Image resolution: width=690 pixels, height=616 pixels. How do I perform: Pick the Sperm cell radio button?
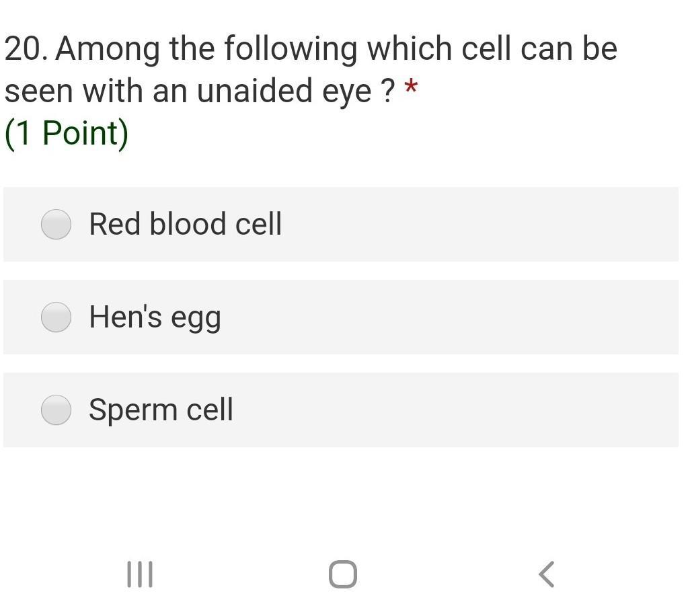click(56, 410)
